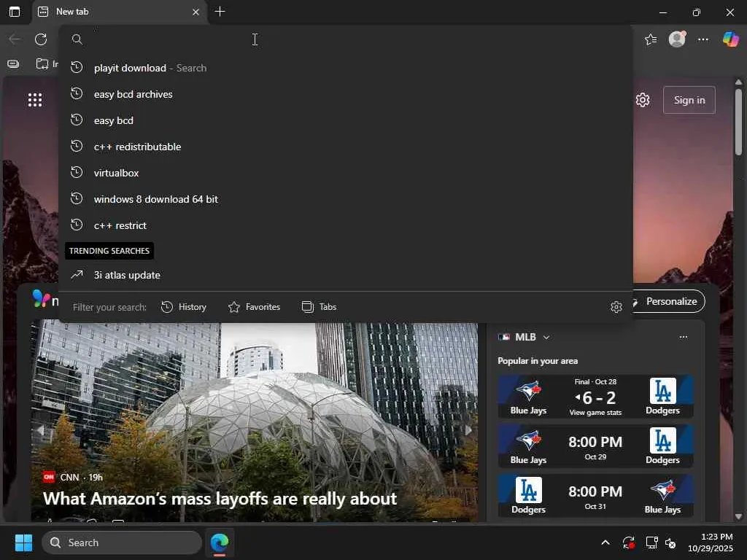This screenshot has width=747, height=560.
Task: Choose the 'easy bcd' history suggestion
Action: coord(346,120)
